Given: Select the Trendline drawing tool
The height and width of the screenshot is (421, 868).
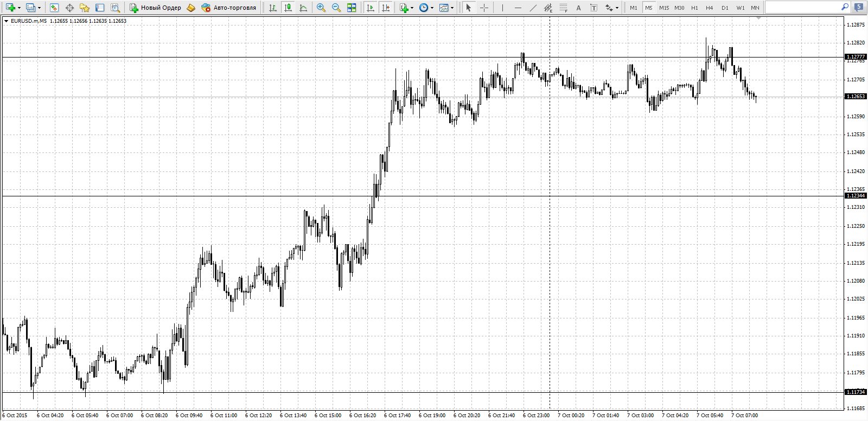Looking at the screenshot, I should point(533,8).
